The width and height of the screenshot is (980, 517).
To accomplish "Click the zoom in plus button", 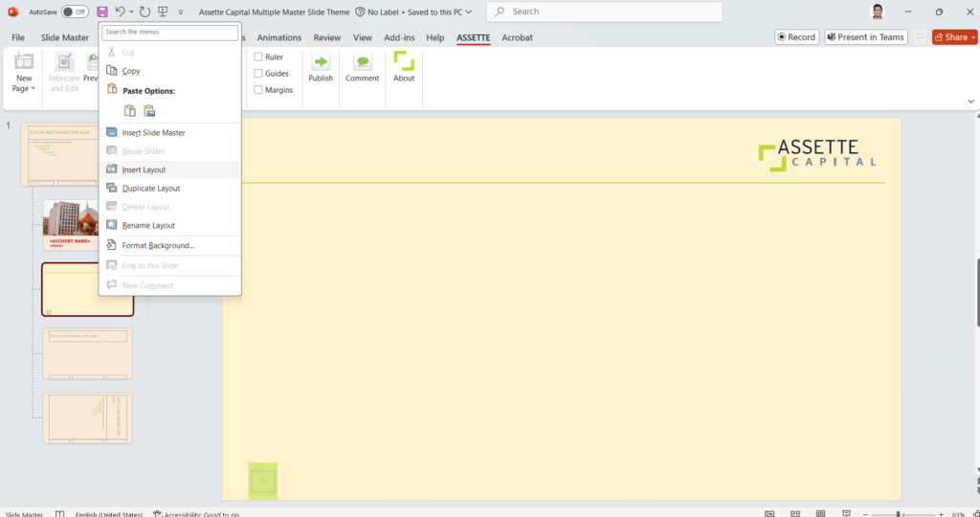I will [x=942, y=514].
